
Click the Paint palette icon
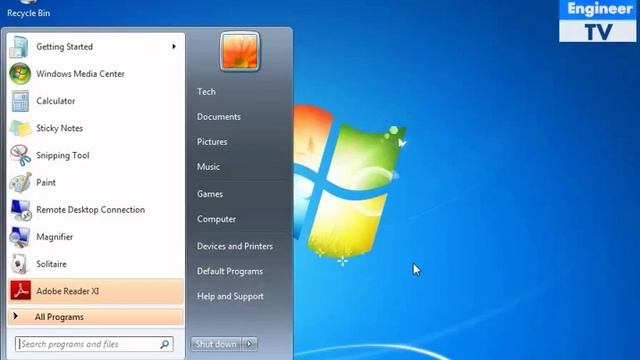20,182
